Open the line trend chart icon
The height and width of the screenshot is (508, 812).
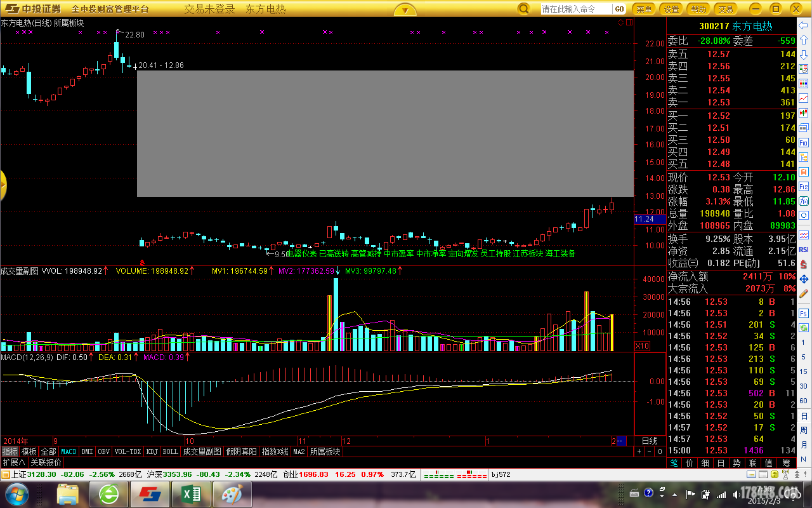click(x=804, y=98)
